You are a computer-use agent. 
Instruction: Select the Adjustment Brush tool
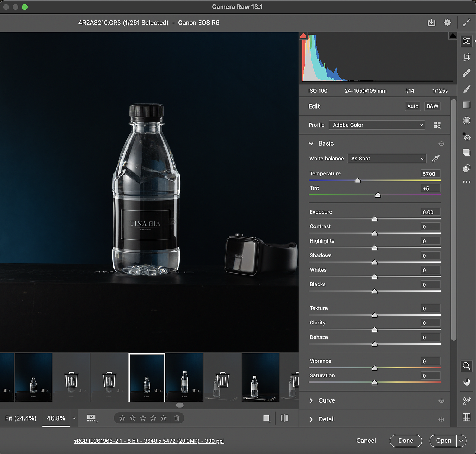coord(467,89)
